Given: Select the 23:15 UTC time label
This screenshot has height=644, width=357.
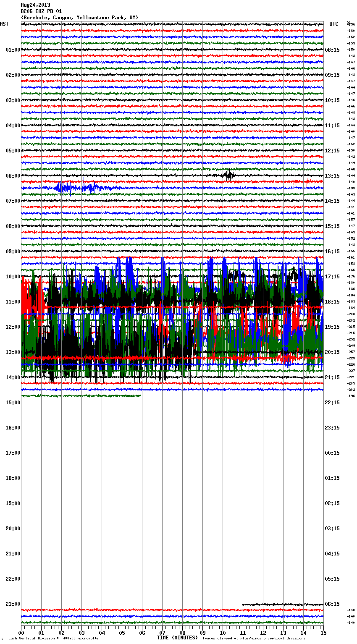Looking at the screenshot, I should tap(332, 428).
